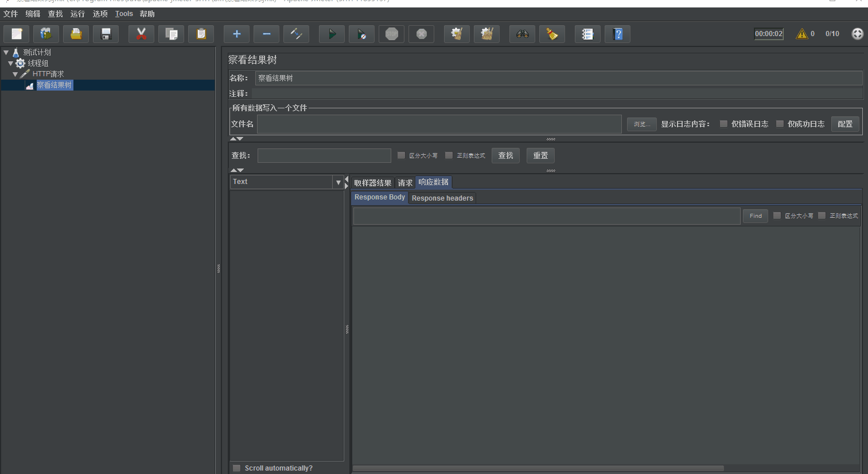The image size is (868, 474).
Task: Click the 文件名 input field
Action: coord(439,124)
